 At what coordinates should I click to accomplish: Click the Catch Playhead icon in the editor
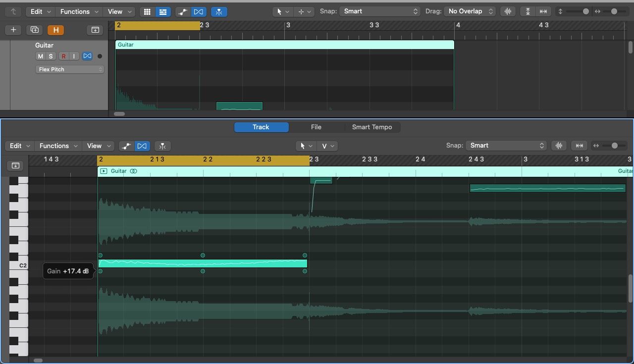click(x=15, y=165)
